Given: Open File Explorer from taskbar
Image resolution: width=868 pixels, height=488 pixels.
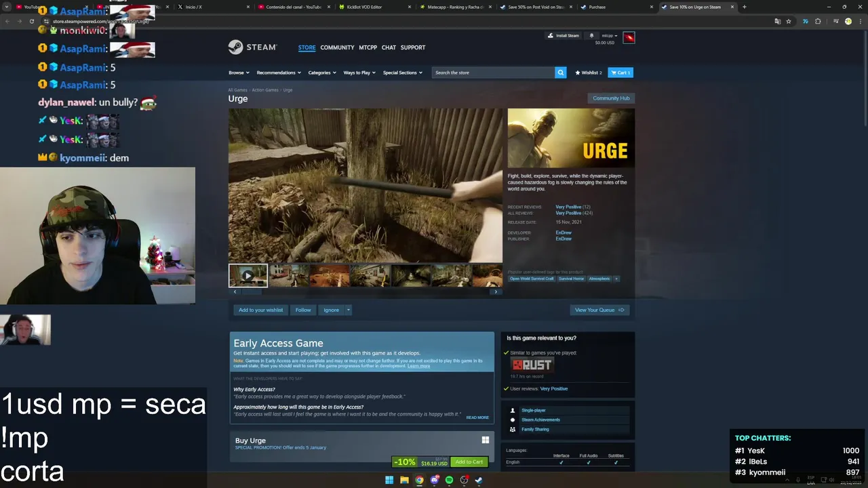Looking at the screenshot, I should [404, 480].
